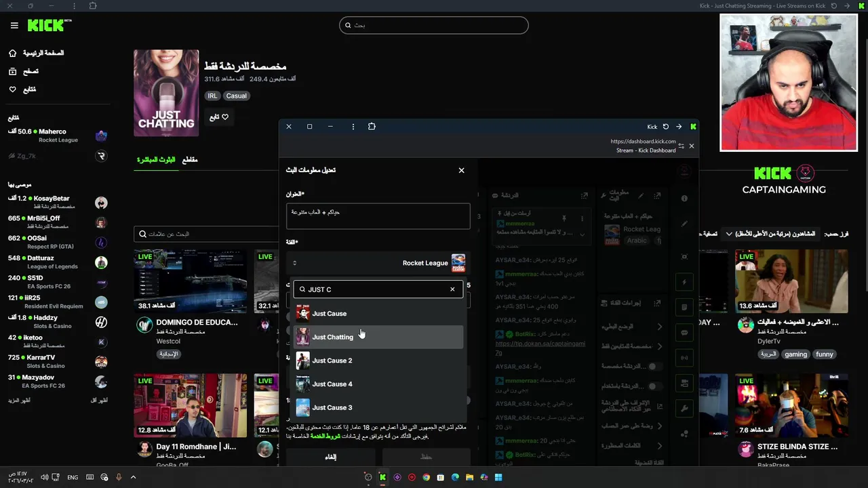Image resolution: width=868 pixels, height=488 pixels.
Task: Pop out the dashboard chat panel
Action: [584, 195]
